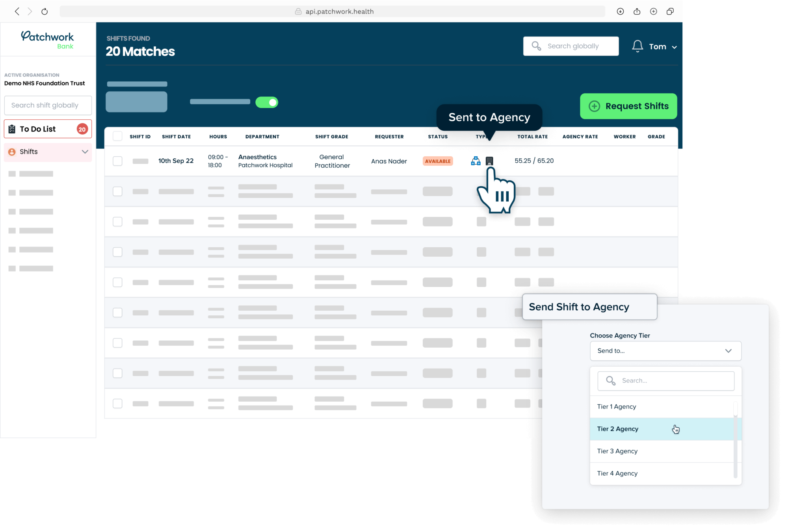Viewport: 788px width, 532px height.
Task: Click the notification bell icon
Action: (x=637, y=46)
